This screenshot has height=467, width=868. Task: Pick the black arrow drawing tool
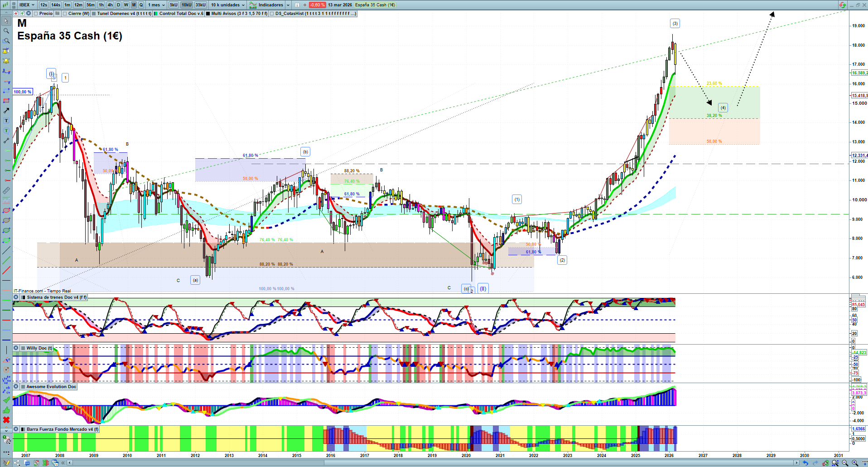tap(6, 111)
